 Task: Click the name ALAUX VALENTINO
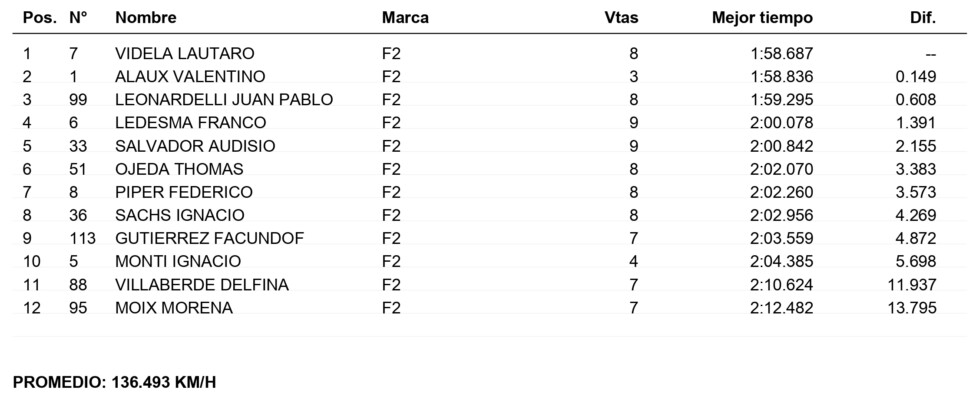click(190, 77)
